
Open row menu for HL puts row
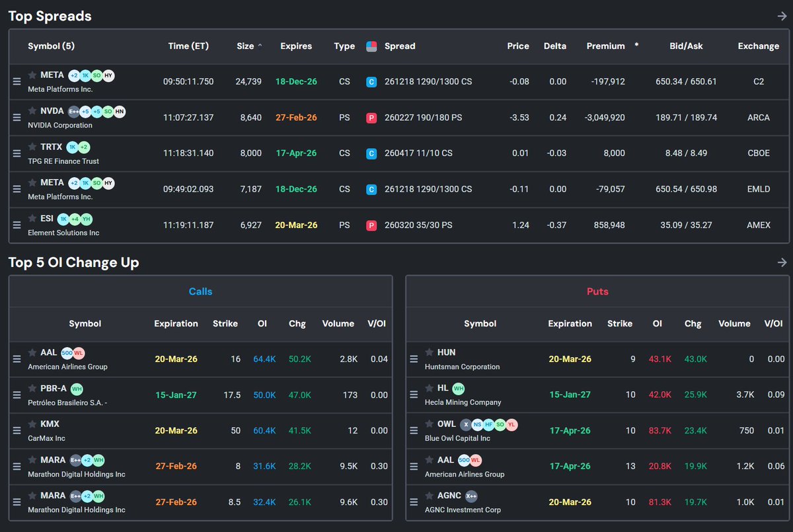[414, 395]
